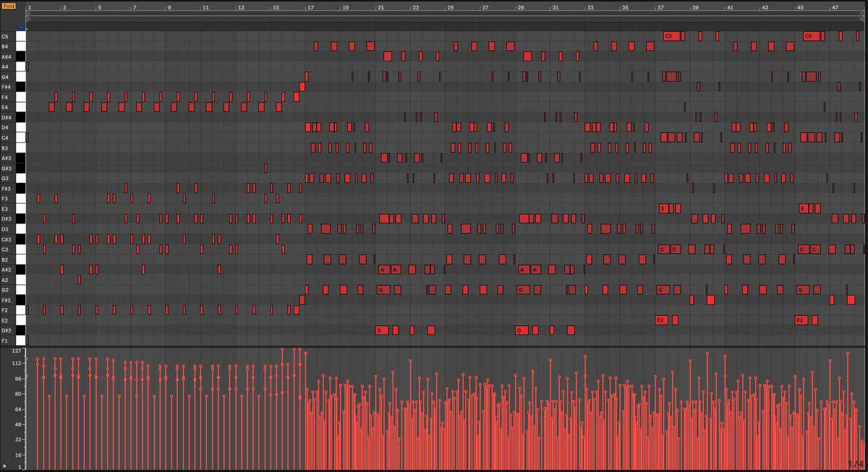Click bar 17 in the timeline ruler
Image resolution: width=868 pixels, height=472 pixels.
pyautogui.click(x=310, y=7)
